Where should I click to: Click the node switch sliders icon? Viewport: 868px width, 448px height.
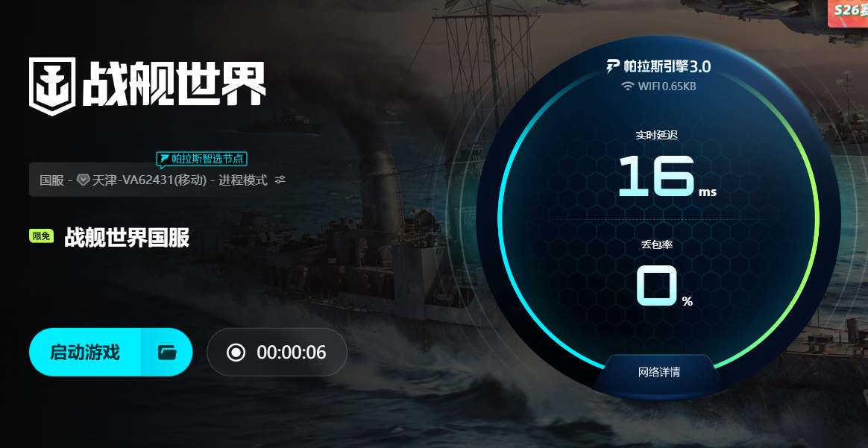click(x=280, y=180)
